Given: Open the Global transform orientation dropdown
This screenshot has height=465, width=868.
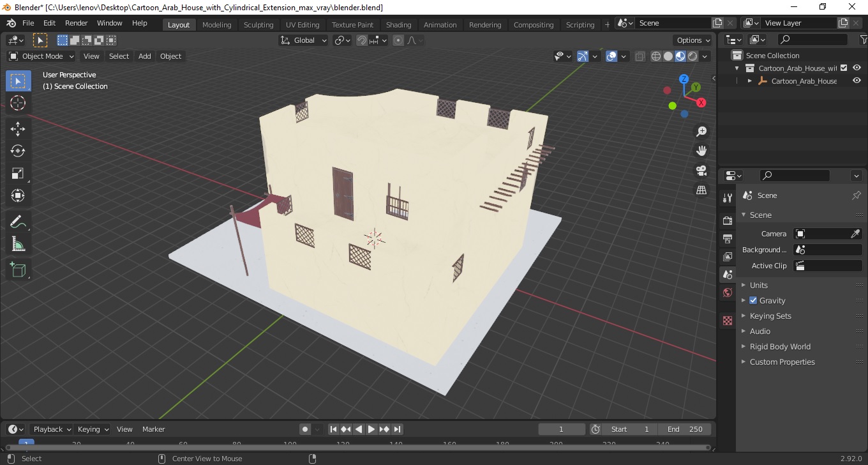Looking at the screenshot, I should tap(304, 40).
